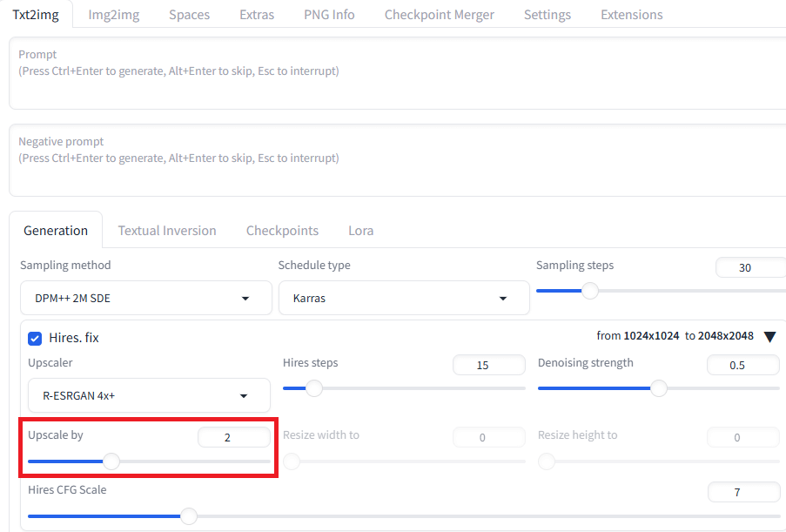Switch to the Img2img tab

tap(114, 15)
